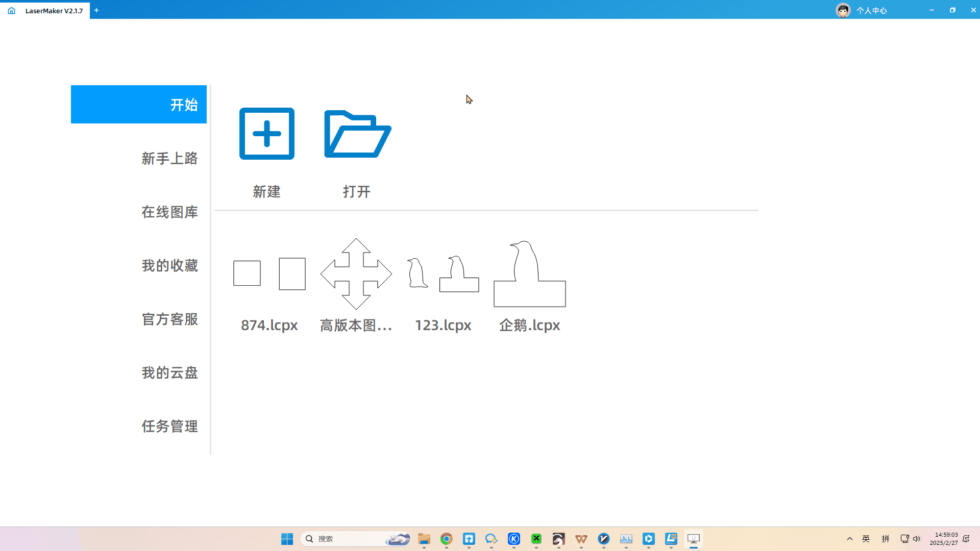
Task: Open 我的云盘 cloud drive section
Action: point(169,372)
